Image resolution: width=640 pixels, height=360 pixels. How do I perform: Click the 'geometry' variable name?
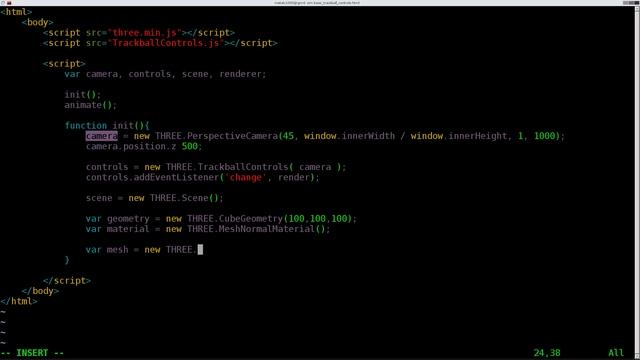(x=128, y=219)
